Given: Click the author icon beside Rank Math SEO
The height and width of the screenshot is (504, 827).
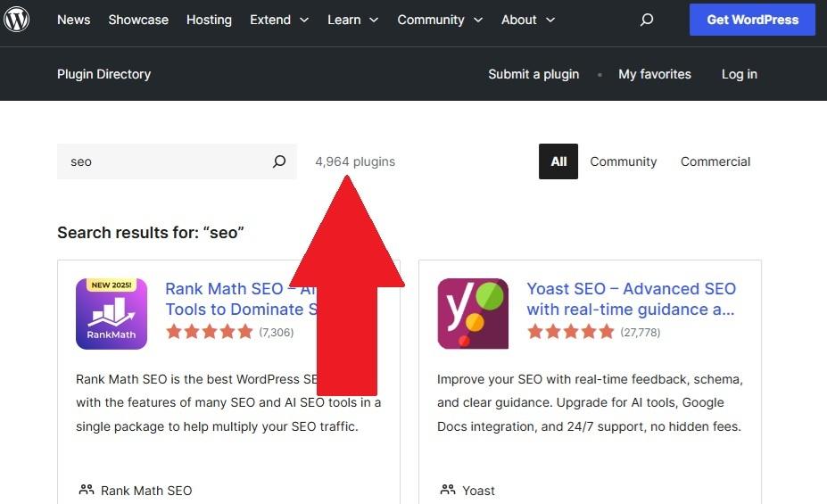Looking at the screenshot, I should 86,490.
